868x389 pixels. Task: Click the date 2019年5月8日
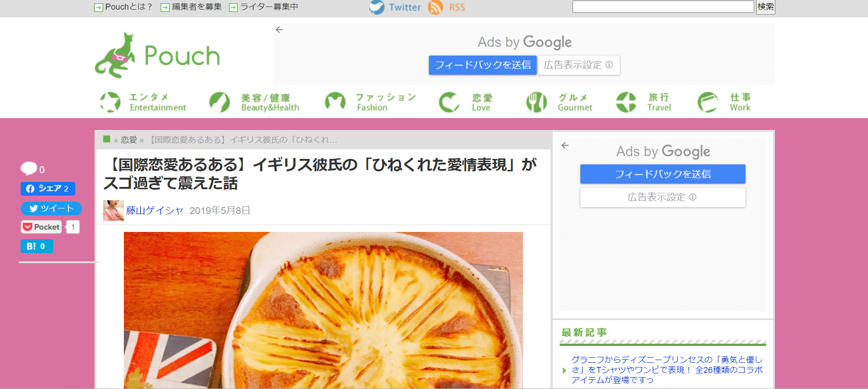220,210
